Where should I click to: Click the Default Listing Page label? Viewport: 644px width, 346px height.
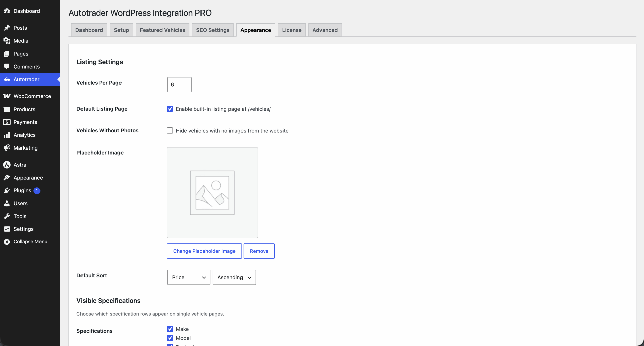102,109
